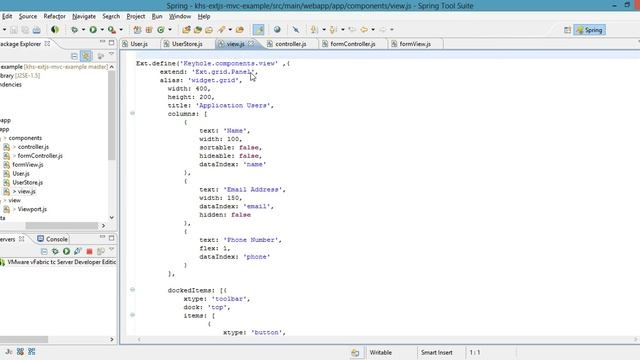Open the Debug button dropdown arrow

(83, 30)
